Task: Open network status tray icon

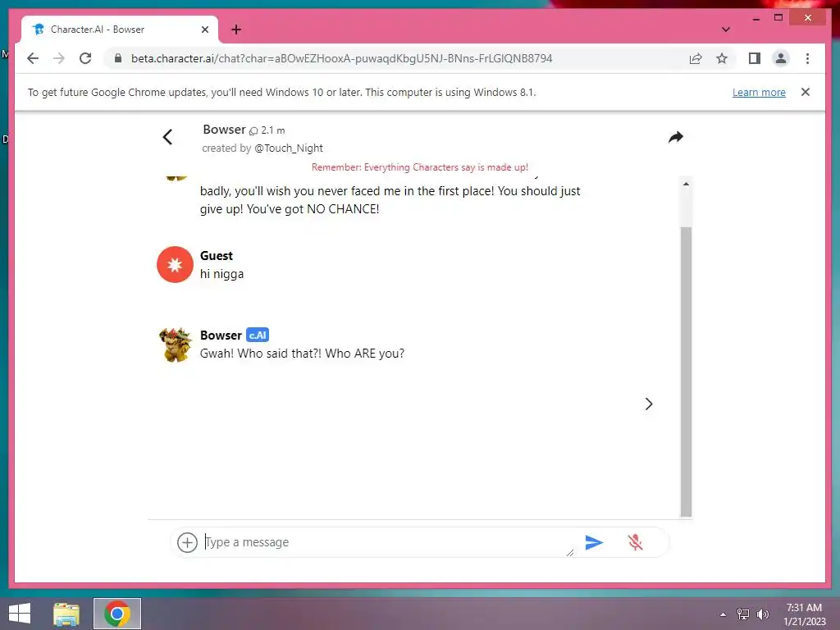Action: click(x=743, y=614)
